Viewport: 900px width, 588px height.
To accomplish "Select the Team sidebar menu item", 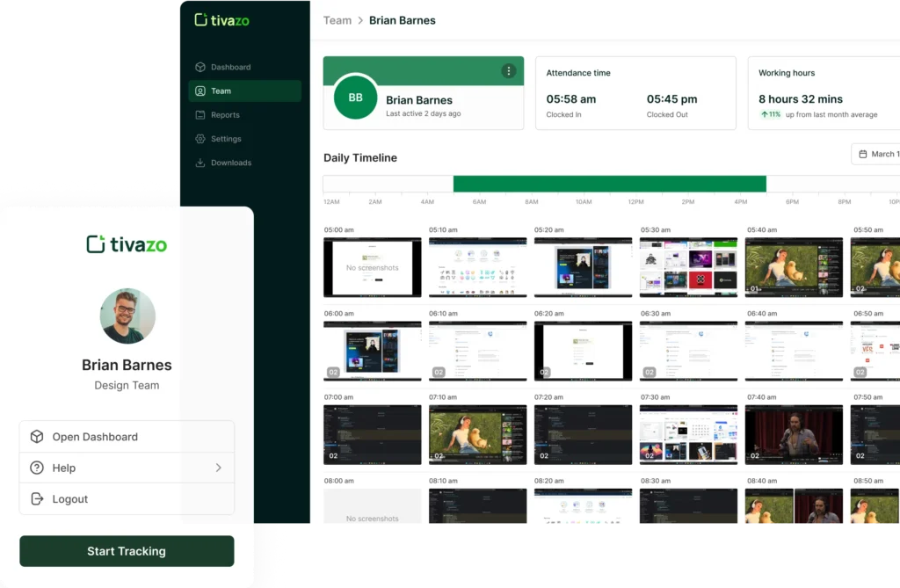I will 244,91.
